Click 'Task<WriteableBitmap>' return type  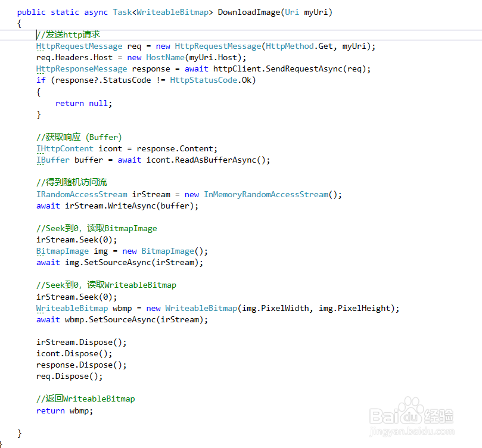[x=163, y=13]
